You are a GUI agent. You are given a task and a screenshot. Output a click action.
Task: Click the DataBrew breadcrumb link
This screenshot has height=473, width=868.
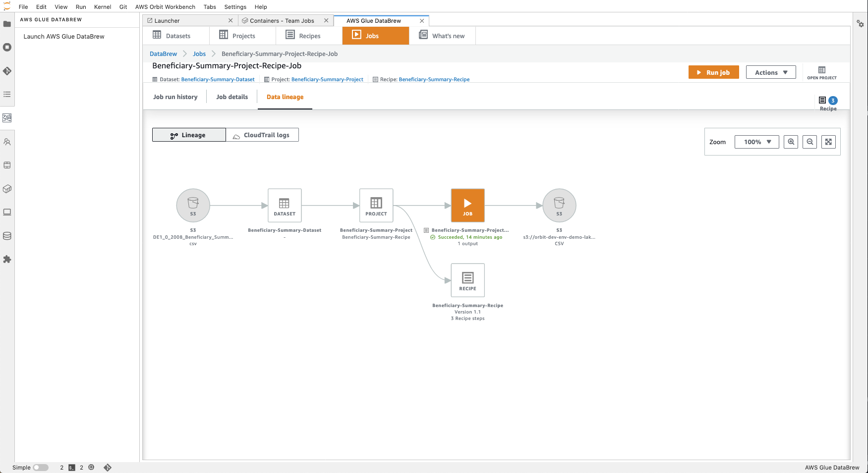(163, 54)
